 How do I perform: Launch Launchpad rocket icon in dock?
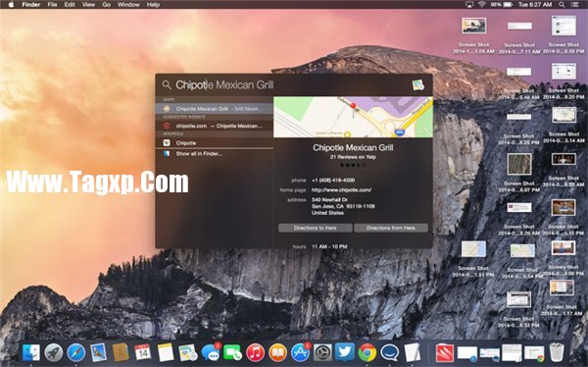pyautogui.click(x=54, y=352)
